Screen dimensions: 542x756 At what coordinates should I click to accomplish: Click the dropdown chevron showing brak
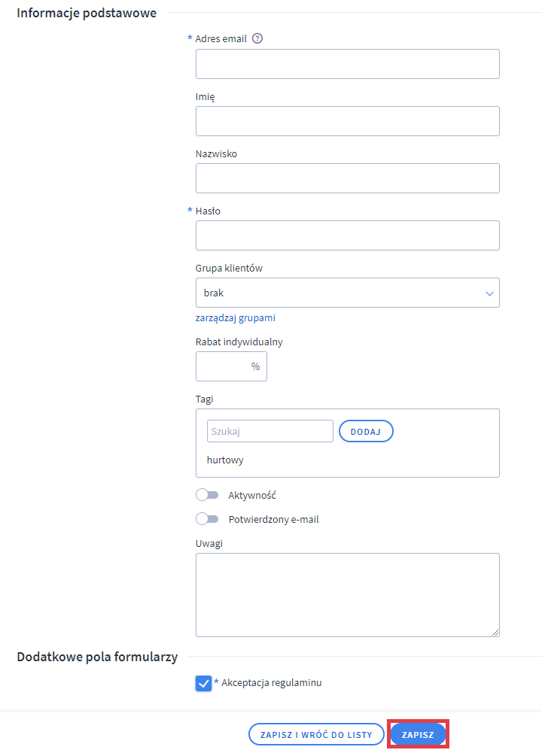489,293
